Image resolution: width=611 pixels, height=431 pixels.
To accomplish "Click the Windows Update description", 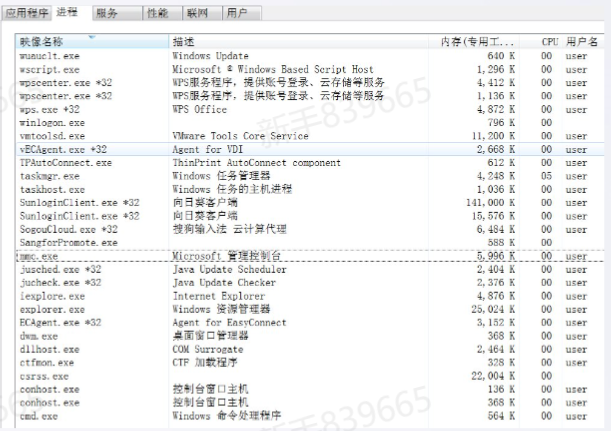I will 210,56.
